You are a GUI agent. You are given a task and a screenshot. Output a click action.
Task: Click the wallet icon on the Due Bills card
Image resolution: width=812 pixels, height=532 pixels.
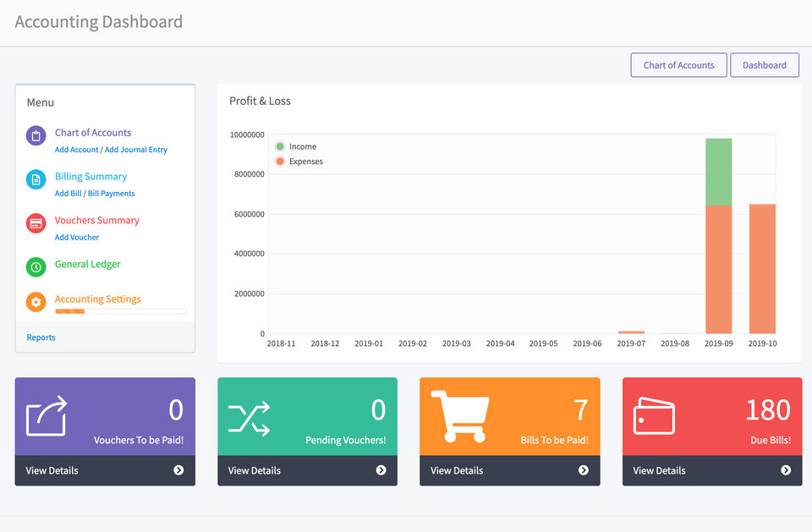[654, 416]
